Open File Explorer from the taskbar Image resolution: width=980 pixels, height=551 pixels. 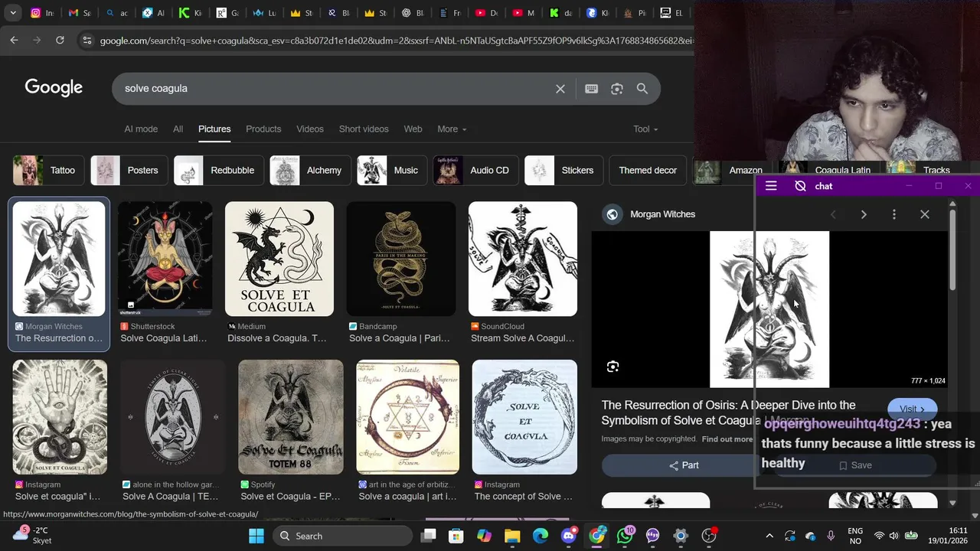pyautogui.click(x=511, y=536)
